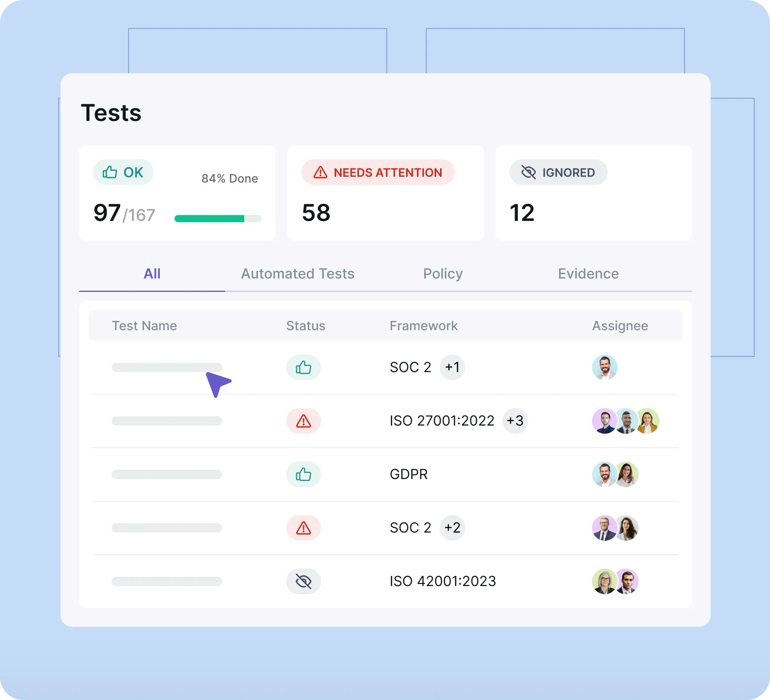Expand the +1 frameworks badge beside SOC 2
The image size is (770, 700).
pyautogui.click(x=452, y=367)
